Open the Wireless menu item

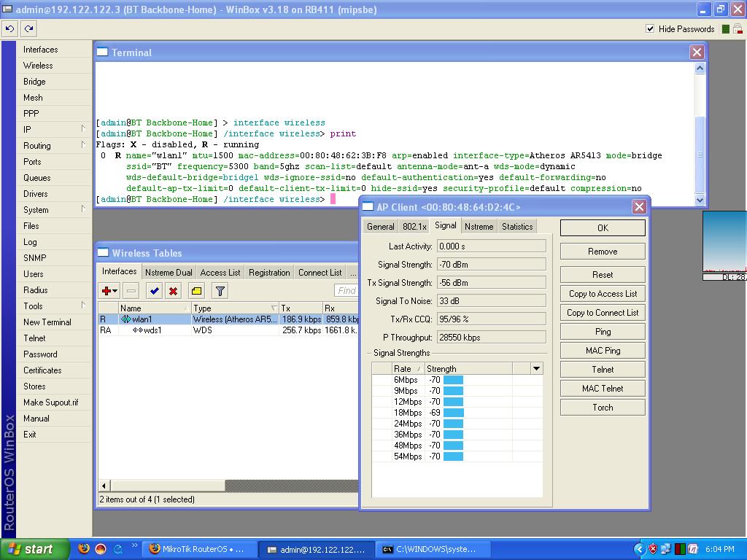[38, 66]
